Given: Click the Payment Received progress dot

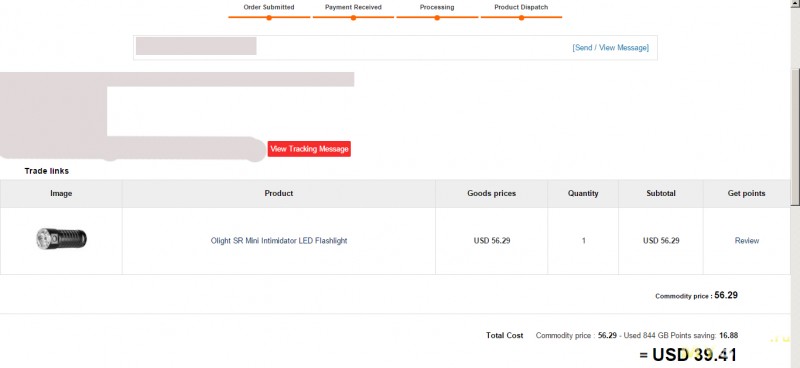Looking at the screenshot, I should (353, 18).
